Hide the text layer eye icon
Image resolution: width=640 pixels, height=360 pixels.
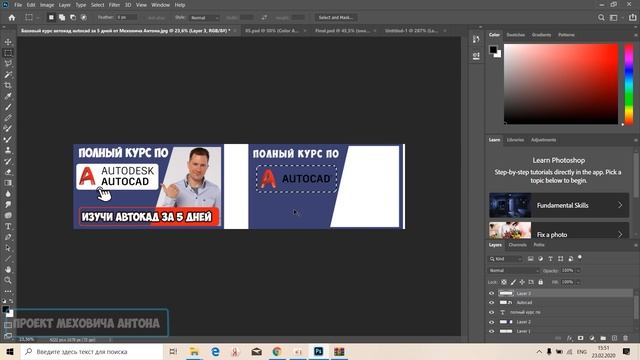[491, 312]
